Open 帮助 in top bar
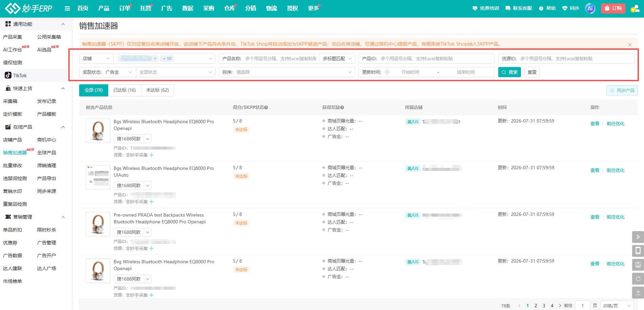 point(547,8)
